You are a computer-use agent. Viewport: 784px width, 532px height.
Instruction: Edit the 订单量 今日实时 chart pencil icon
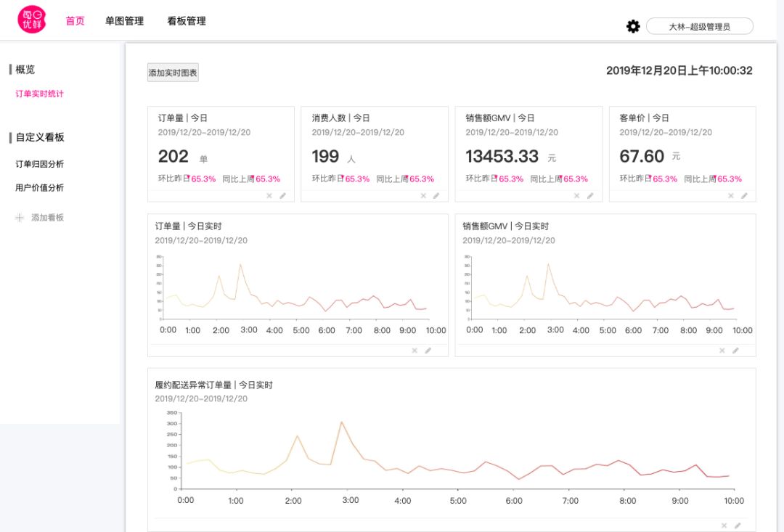[x=428, y=351]
